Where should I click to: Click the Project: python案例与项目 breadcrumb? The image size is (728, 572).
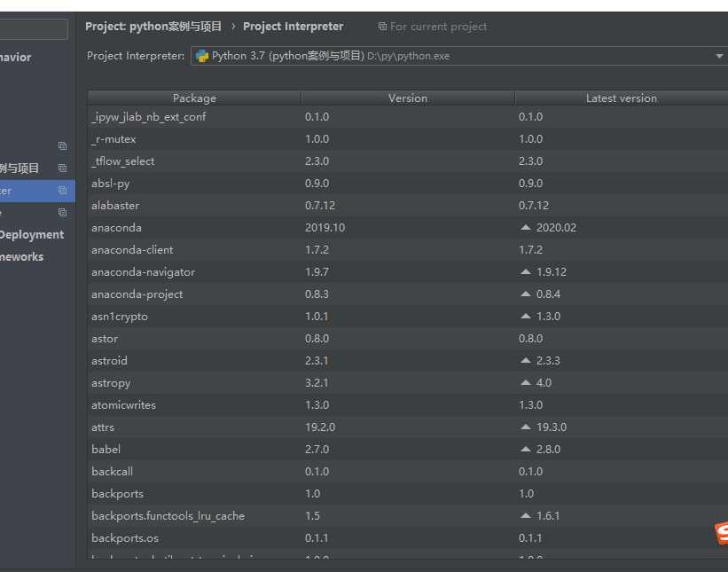(153, 27)
